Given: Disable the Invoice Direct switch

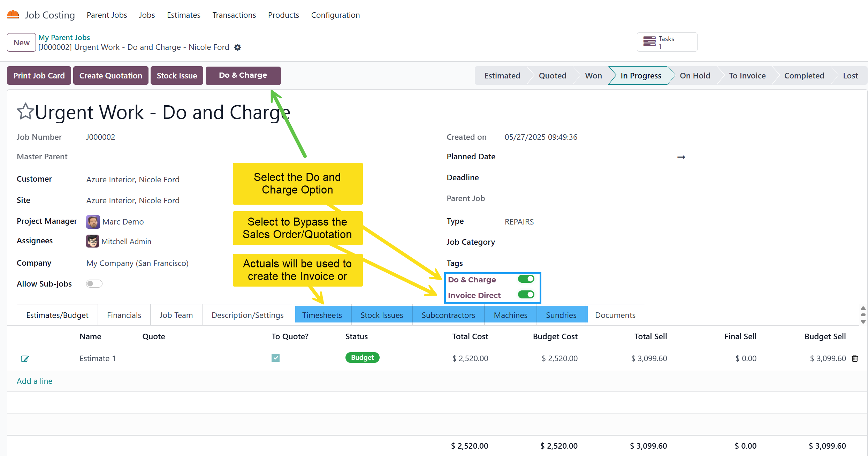Looking at the screenshot, I should (x=526, y=295).
